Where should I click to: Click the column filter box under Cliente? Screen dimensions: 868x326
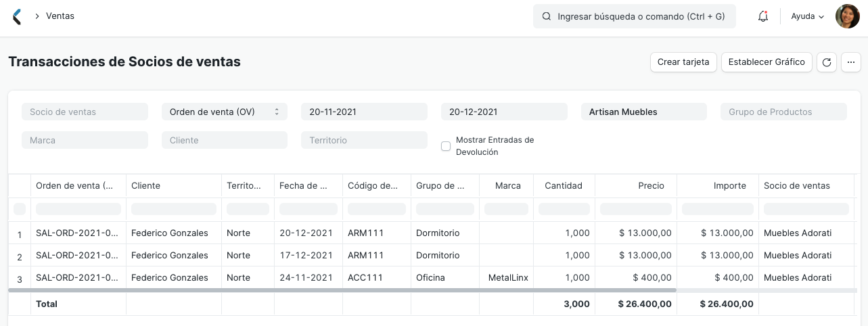pyautogui.click(x=174, y=209)
